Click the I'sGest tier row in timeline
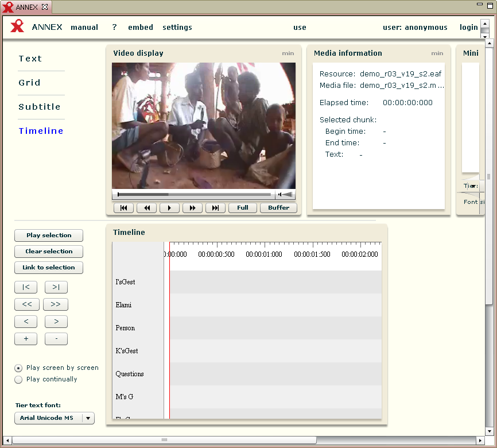The width and height of the screenshot is (497, 448). tap(275, 282)
